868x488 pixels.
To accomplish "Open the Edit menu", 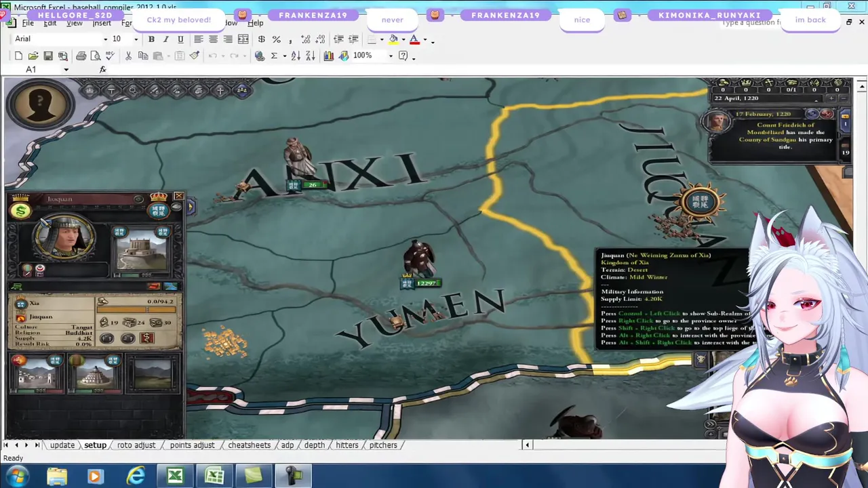I will pyautogui.click(x=50, y=23).
